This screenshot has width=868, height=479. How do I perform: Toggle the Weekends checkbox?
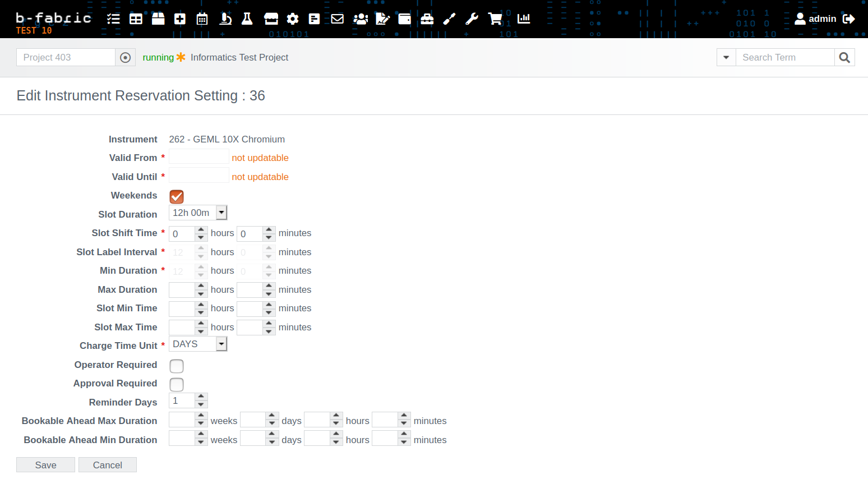pos(177,196)
